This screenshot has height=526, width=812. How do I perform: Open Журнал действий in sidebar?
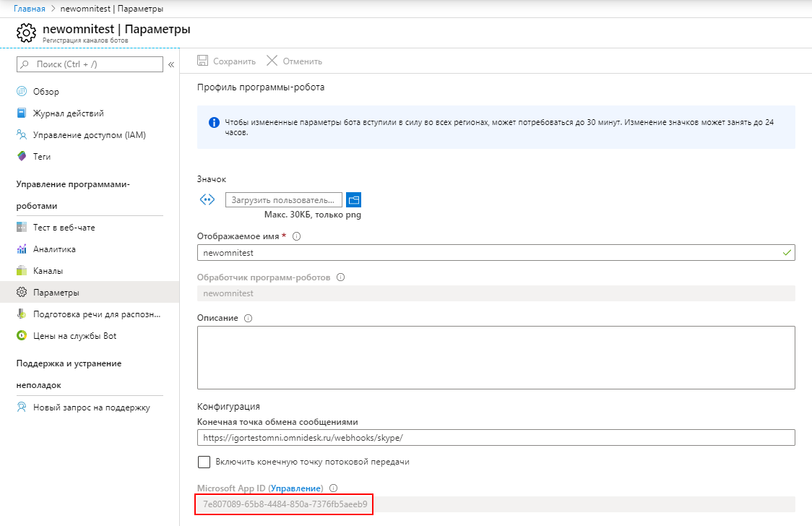(x=90, y=113)
